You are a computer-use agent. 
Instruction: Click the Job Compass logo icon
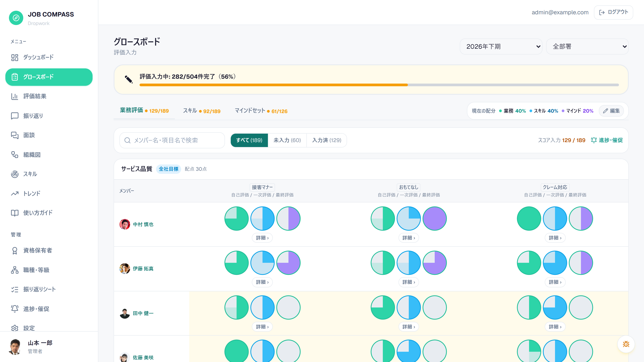pos(16,18)
